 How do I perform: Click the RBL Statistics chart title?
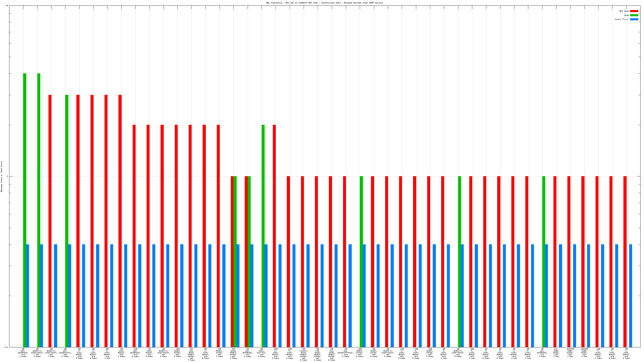coord(324,3)
